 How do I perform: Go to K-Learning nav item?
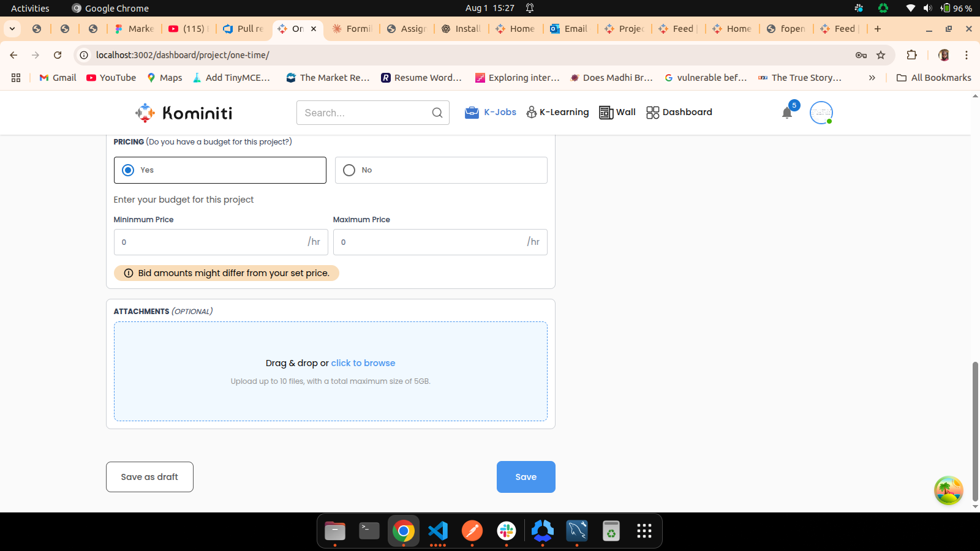557,112
